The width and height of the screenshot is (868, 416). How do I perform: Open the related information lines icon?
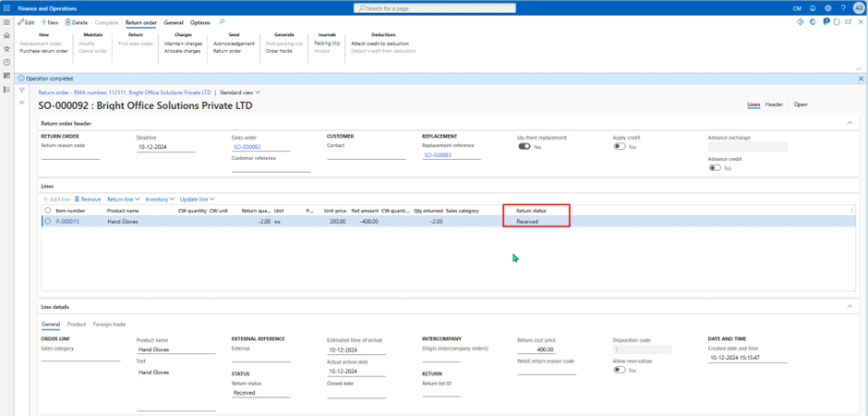coord(21,103)
